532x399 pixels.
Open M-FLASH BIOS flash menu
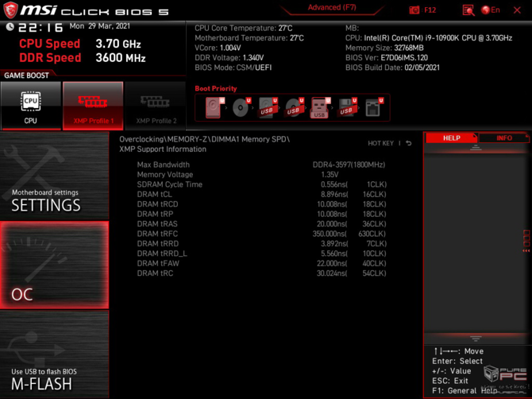pos(54,354)
